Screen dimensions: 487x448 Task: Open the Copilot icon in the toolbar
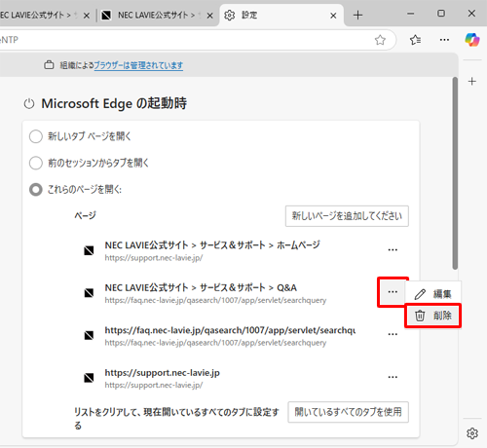(472, 40)
